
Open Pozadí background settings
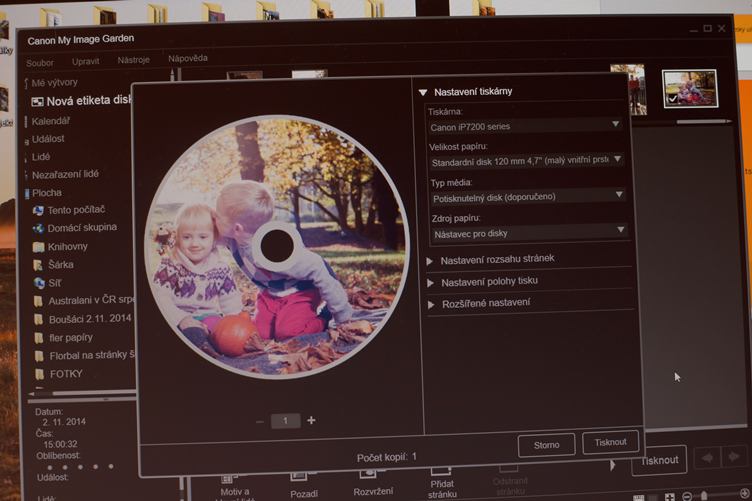click(304, 486)
